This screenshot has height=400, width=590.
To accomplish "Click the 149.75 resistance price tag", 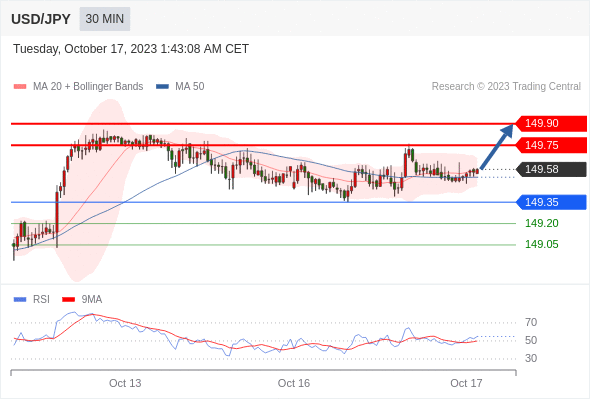I will click(x=551, y=145).
